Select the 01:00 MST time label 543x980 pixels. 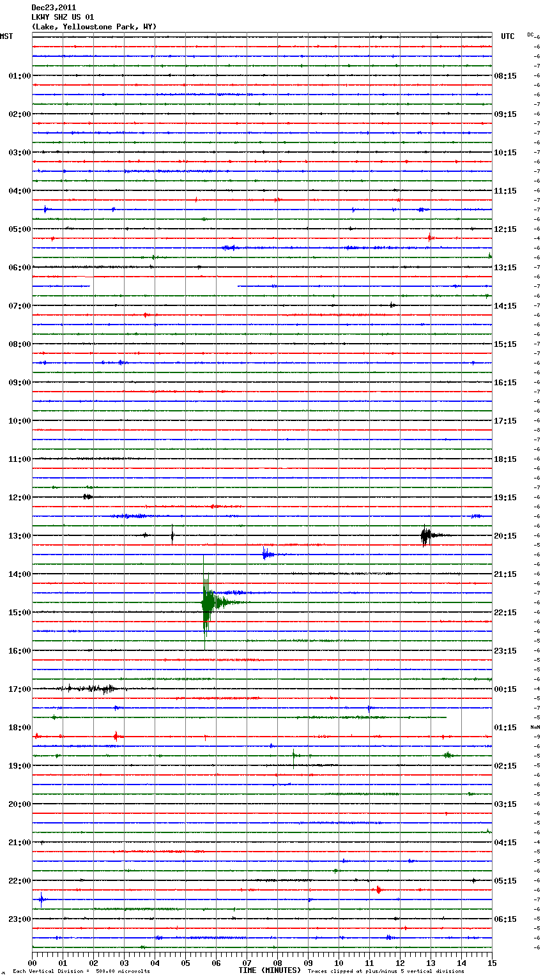click(20, 76)
